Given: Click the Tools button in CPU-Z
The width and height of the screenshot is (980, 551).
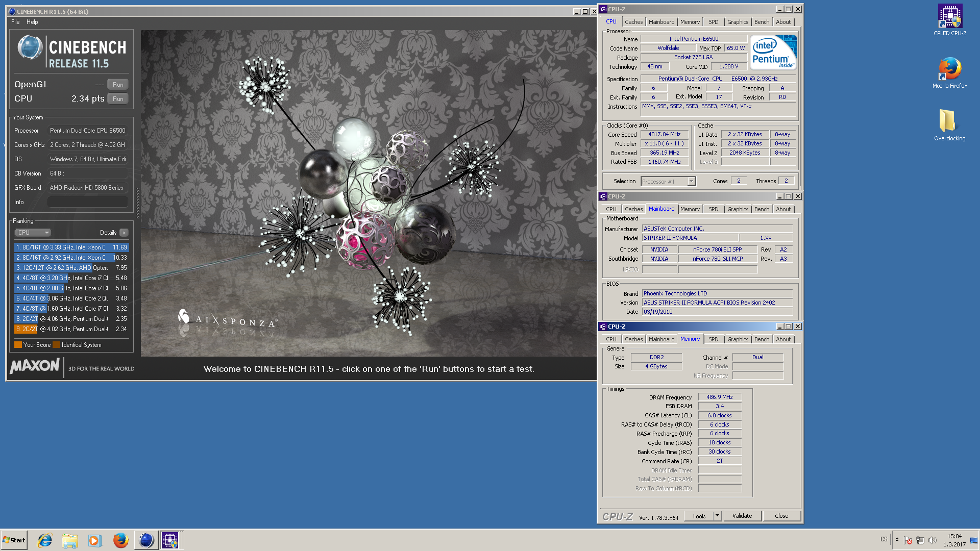Looking at the screenshot, I should [x=699, y=516].
